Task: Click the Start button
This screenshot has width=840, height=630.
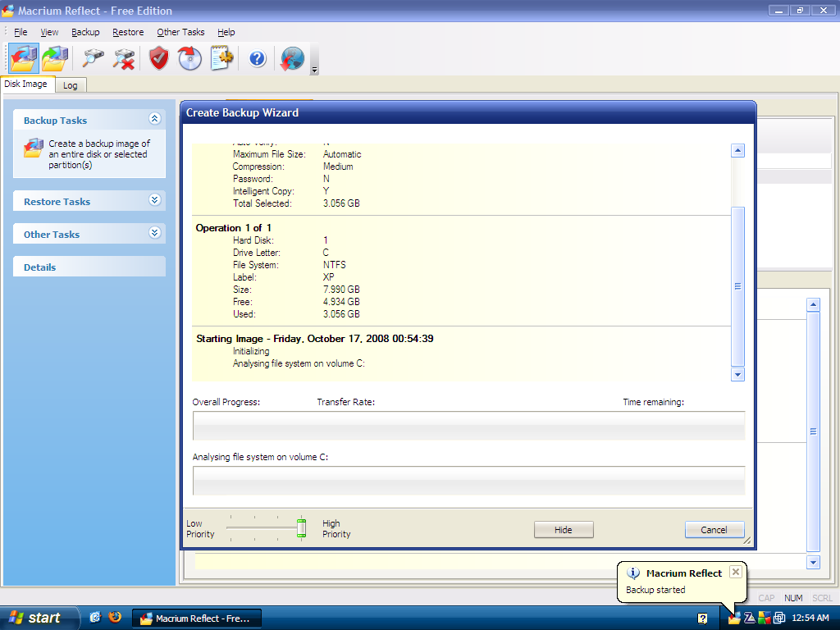Action: (x=39, y=618)
